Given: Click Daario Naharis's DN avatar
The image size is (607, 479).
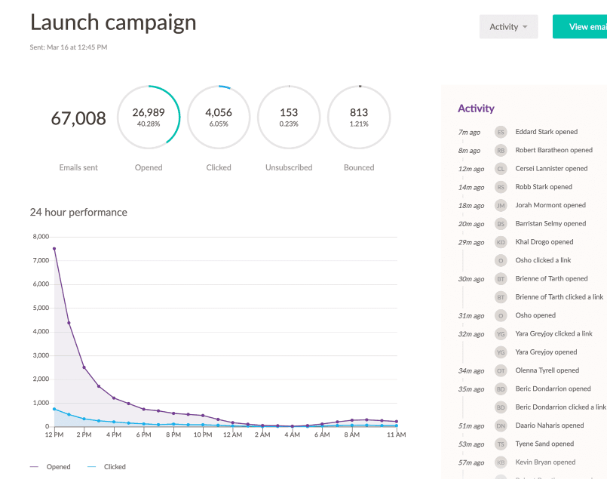Looking at the screenshot, I should click(x=501, y=426).
